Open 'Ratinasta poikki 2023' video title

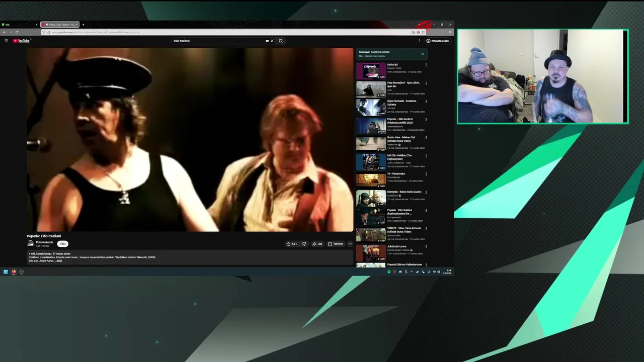400,121
